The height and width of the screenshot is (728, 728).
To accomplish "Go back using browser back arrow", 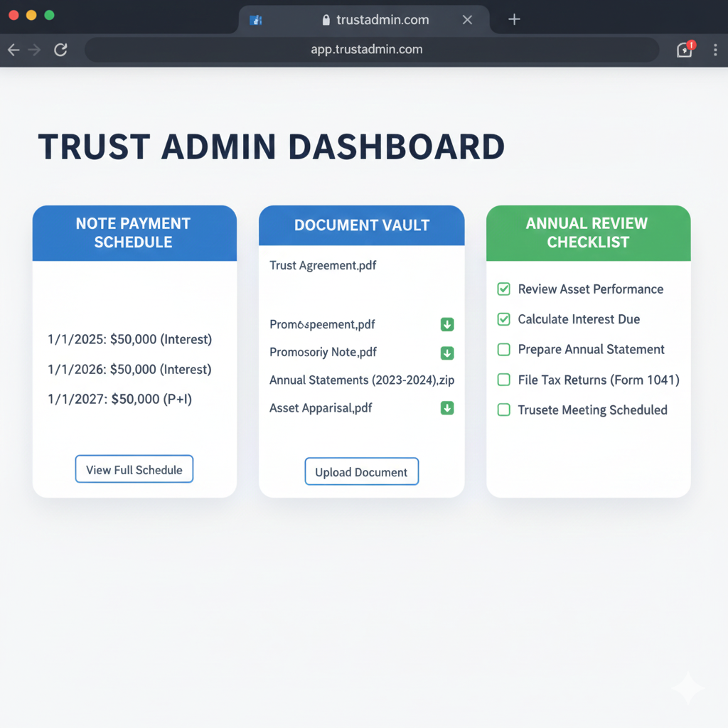I will coord(14,50).
